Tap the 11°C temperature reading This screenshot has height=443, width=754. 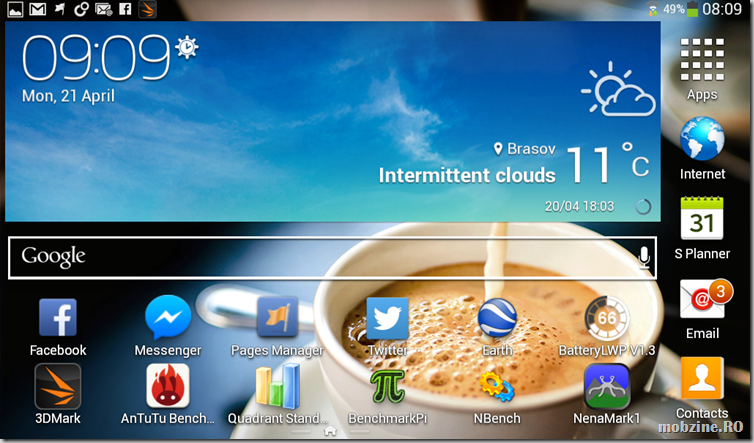click(609, 165)
